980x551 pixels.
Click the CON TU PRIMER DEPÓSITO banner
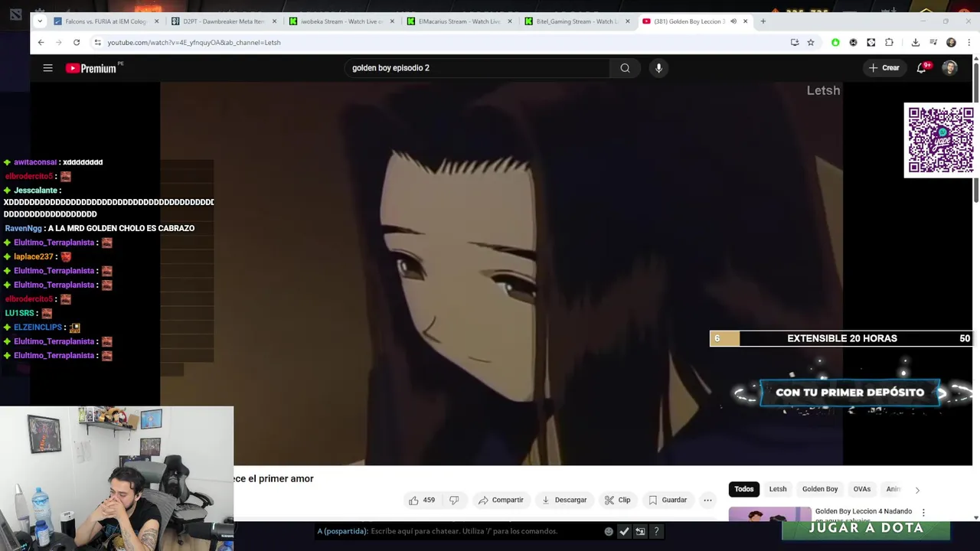(850, 393)
